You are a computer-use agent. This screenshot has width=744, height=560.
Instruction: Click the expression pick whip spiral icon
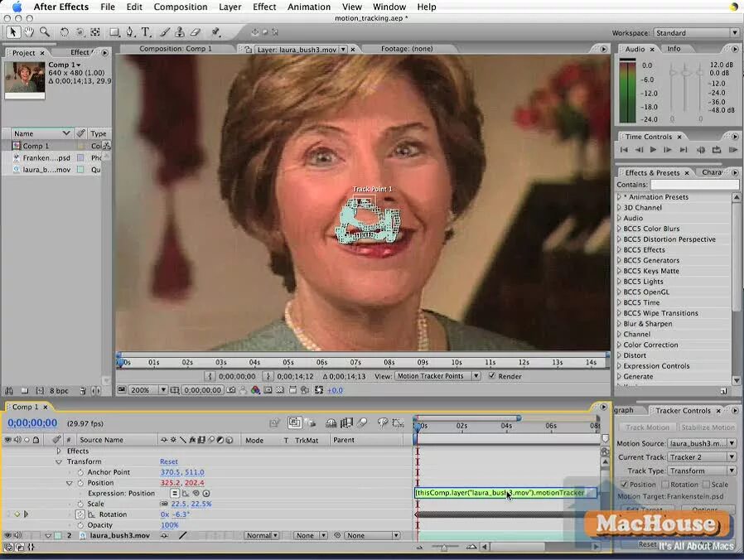196,494
